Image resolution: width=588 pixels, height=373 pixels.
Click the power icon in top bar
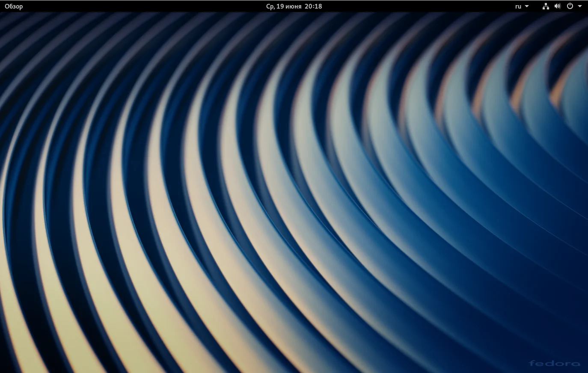[x=570, y=6]
